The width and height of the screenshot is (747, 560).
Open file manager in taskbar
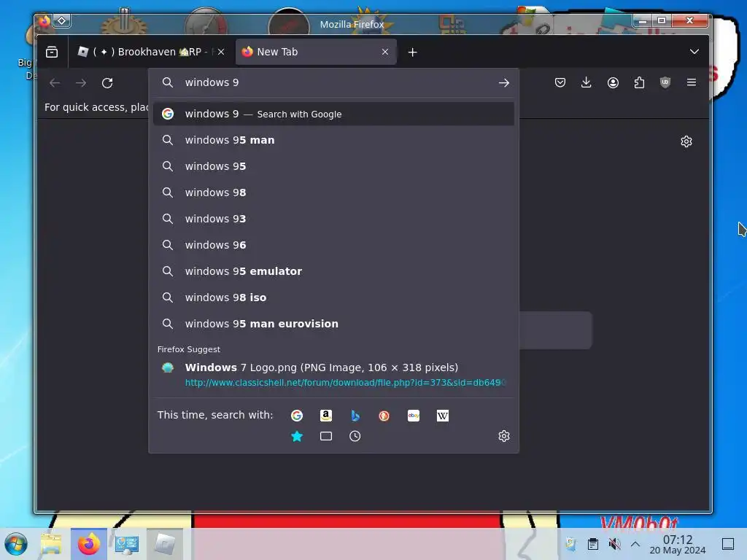52,544
